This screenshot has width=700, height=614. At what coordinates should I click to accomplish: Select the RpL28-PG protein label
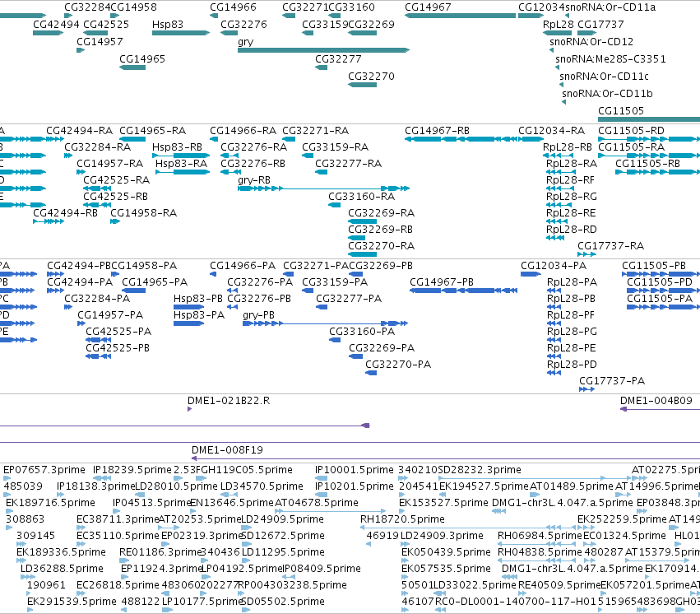(x=572, y=332)
